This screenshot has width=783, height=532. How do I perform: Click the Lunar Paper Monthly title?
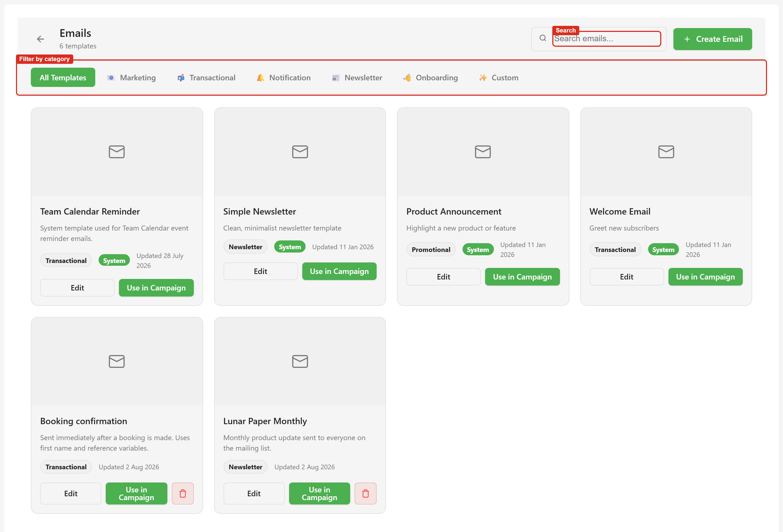(265, 421)
